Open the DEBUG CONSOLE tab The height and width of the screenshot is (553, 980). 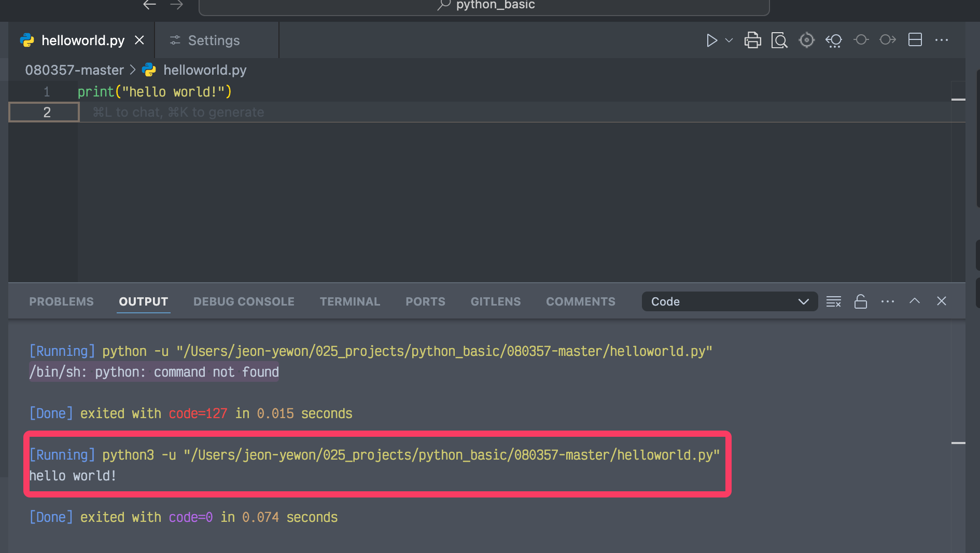click(x=244, y=301)
